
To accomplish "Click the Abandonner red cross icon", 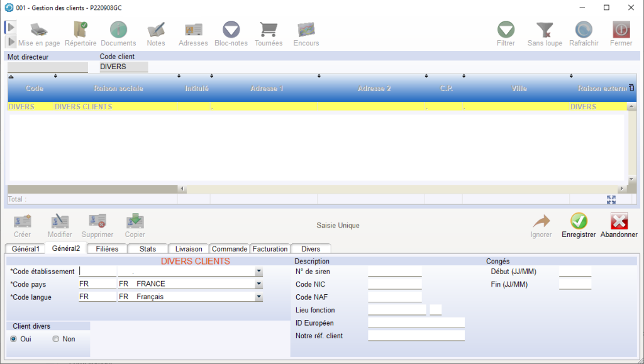I will (619, 222).
